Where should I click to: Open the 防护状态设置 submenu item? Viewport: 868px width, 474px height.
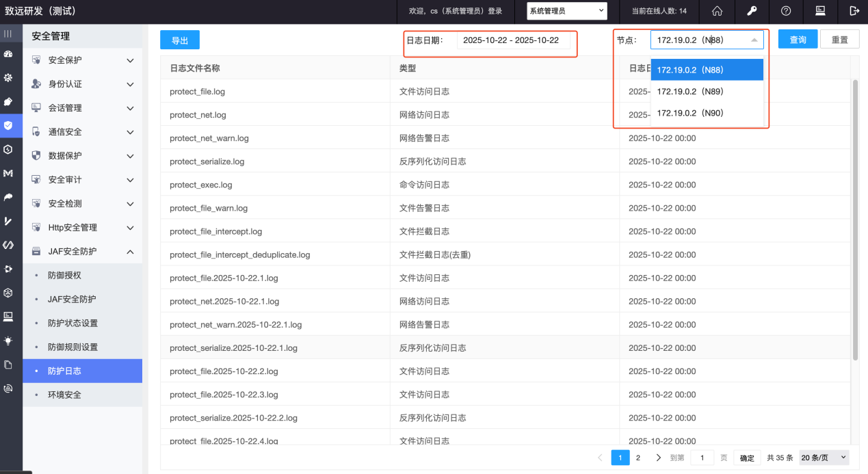pos(73,323)
